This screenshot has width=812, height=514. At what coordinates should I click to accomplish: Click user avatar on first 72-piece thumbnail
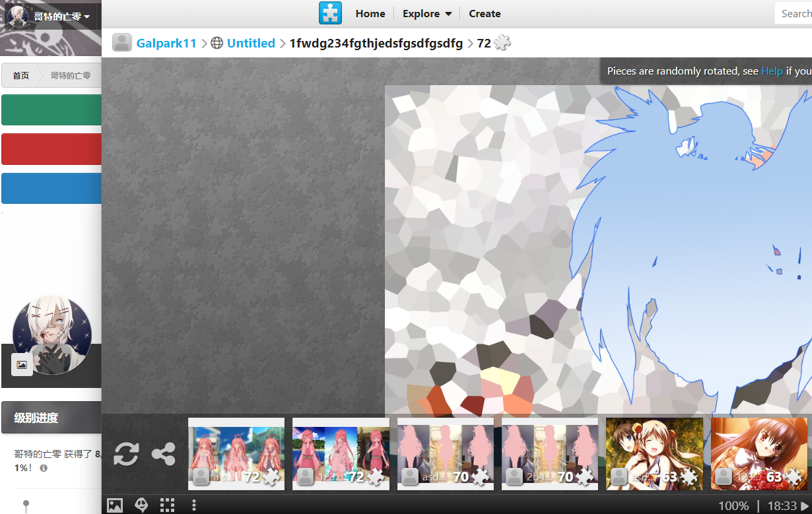[201, 476]
